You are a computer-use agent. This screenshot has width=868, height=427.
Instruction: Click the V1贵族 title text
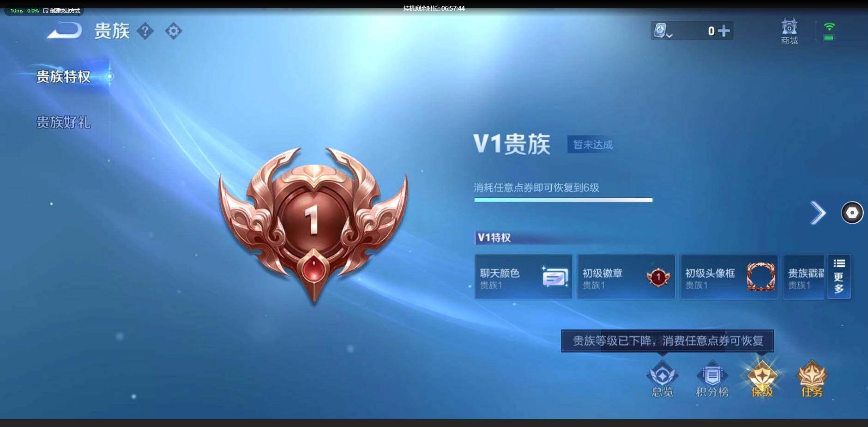[x=512, y=144]
